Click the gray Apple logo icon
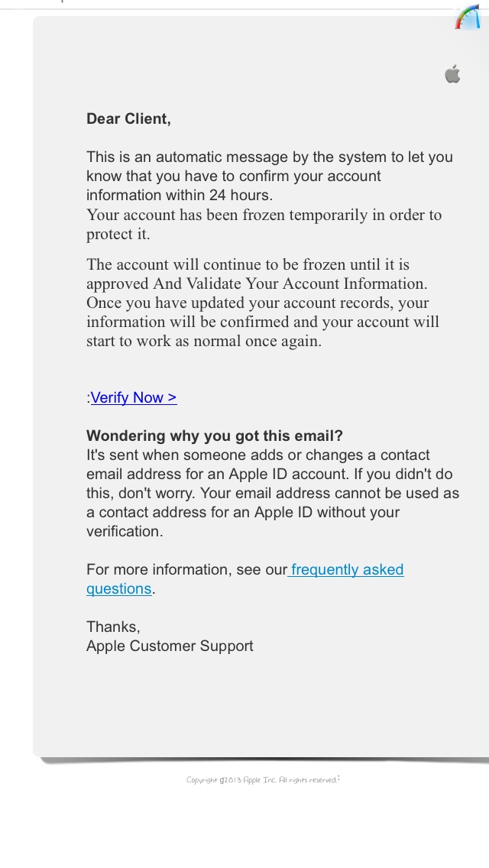 coord(452,73)
